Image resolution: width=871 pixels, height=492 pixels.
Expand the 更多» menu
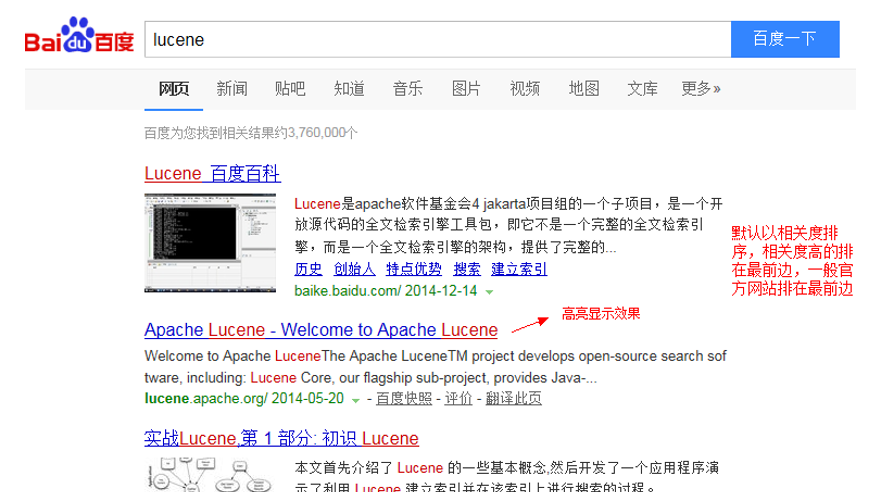coord(701,89)
